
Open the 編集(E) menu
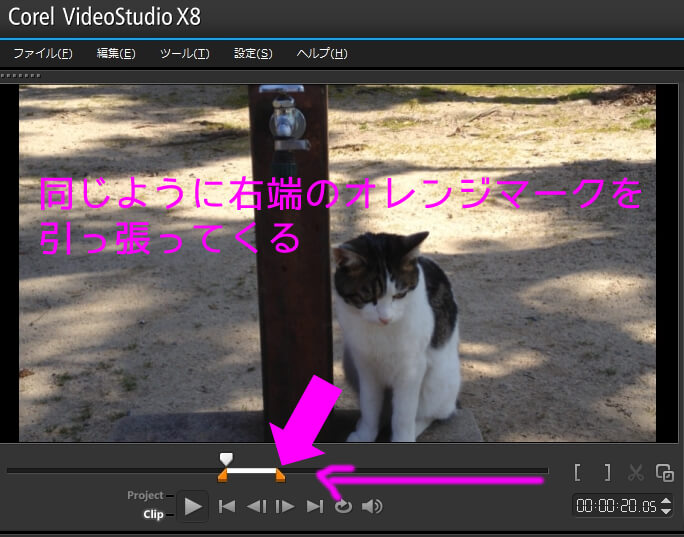pyautogui.click(x=116, y=54)
